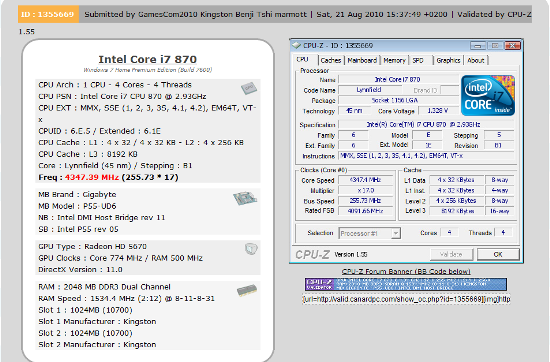Click the CPU-Z logo text at bottom
The height and width of the screenshot is (362, 550).
[x=312, y=254]
